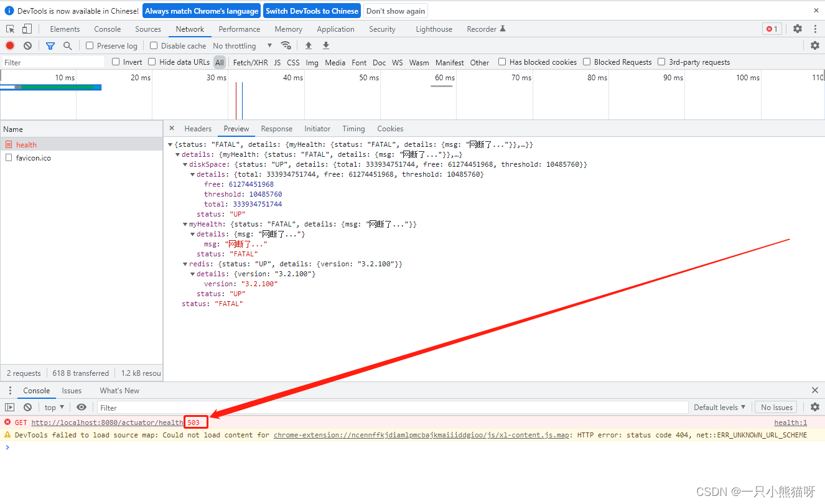Open the Timing tab

coord(353,129)
